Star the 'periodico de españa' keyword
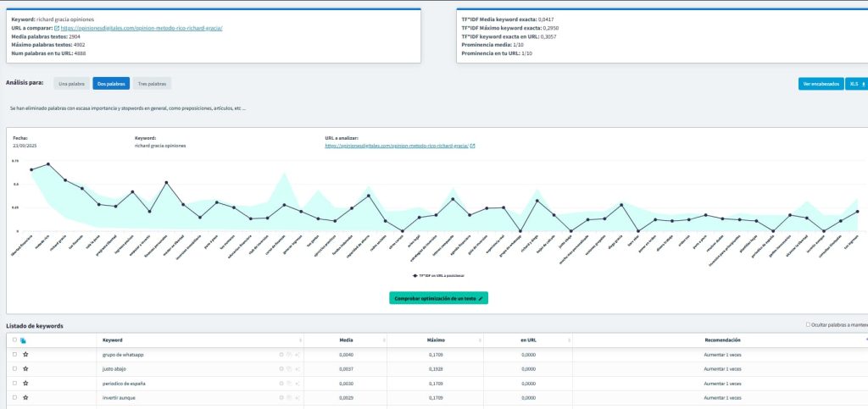 coord(25,383)
